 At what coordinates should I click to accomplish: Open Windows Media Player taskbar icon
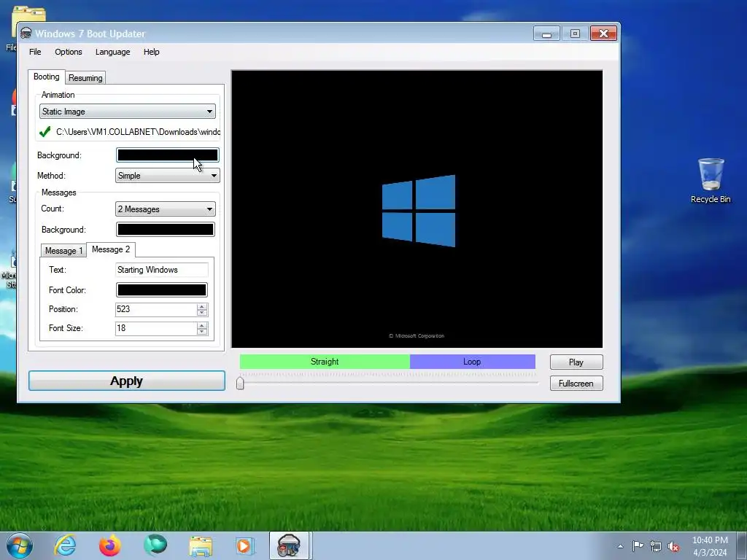246,545
